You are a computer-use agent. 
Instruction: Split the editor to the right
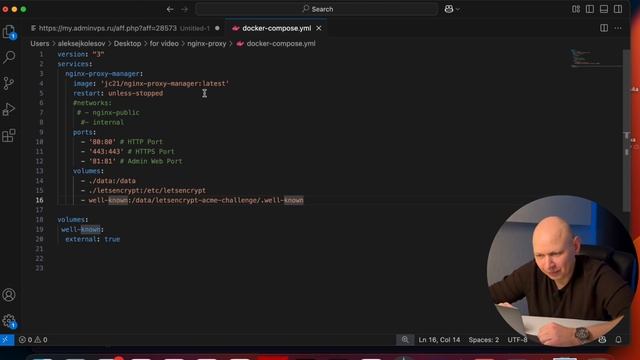coord(604,28)
